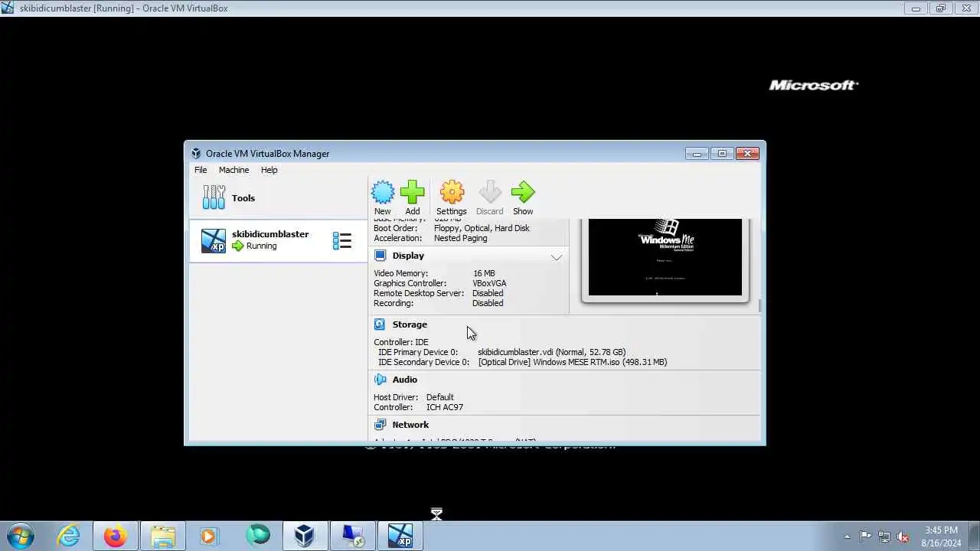Click the green sphere taskbar application icon

(258, 535)
